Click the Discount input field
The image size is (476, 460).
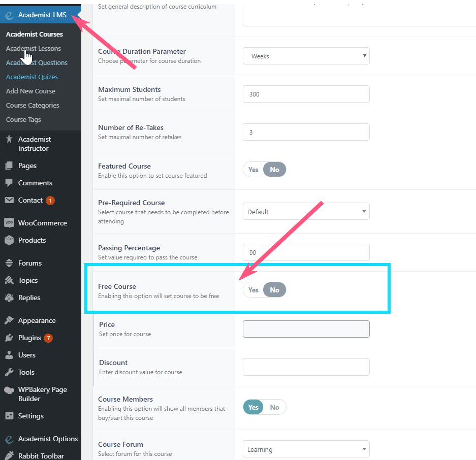[306, 367]
